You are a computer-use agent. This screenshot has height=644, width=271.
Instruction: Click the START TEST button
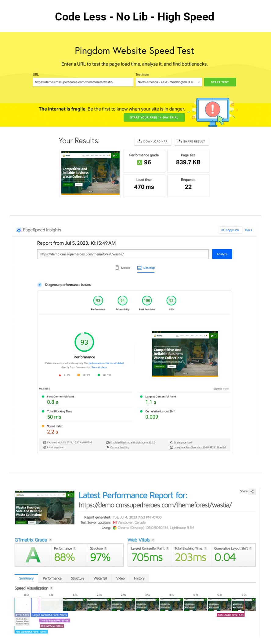(220, 82)
